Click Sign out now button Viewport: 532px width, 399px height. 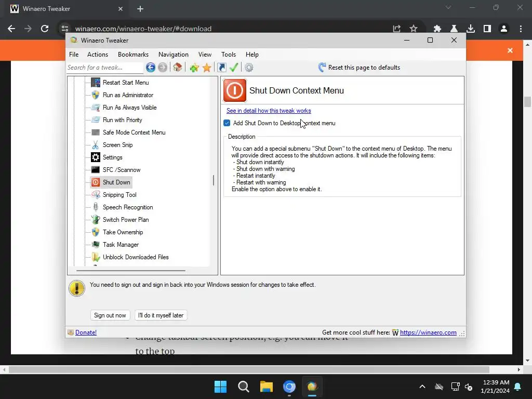pos(110,315)
